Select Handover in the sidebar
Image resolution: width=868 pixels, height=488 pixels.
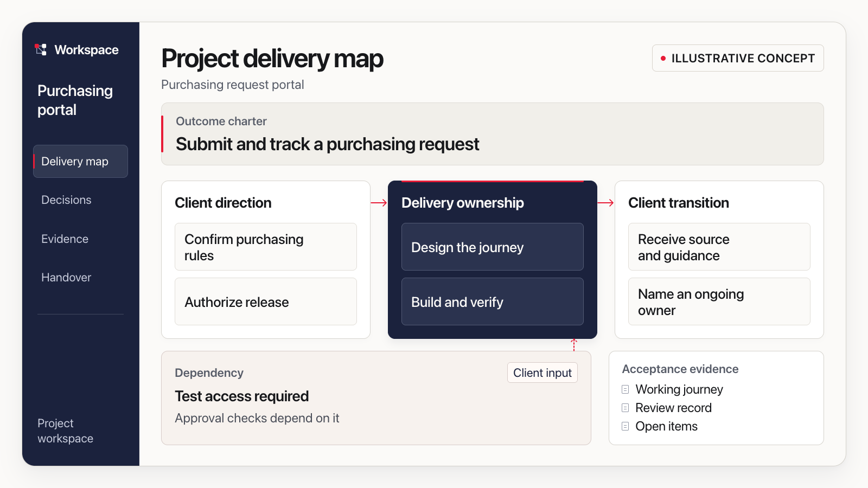(x=66, y=277)
